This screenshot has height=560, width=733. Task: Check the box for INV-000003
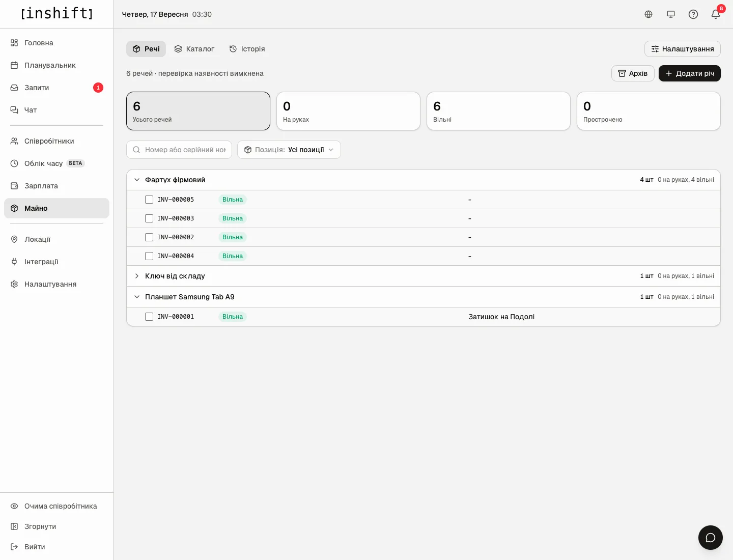click(149, 218)
